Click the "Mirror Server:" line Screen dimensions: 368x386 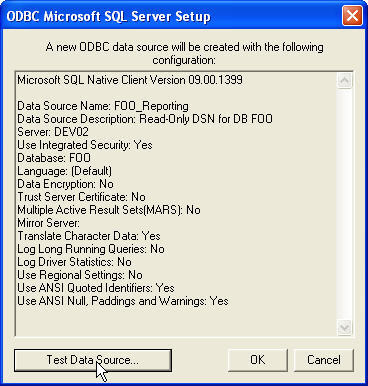click(x=49, y=223)
